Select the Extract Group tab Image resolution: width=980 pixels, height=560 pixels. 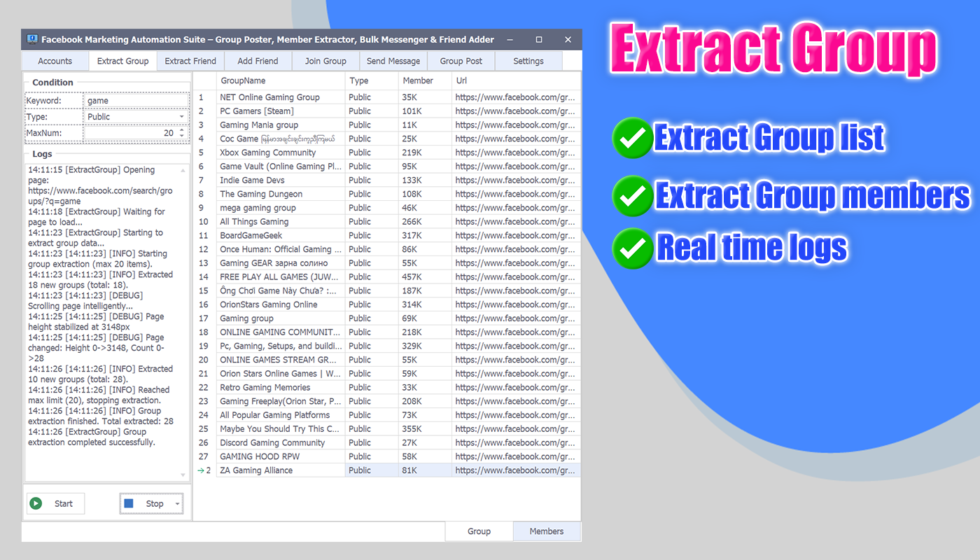[123, 61]
